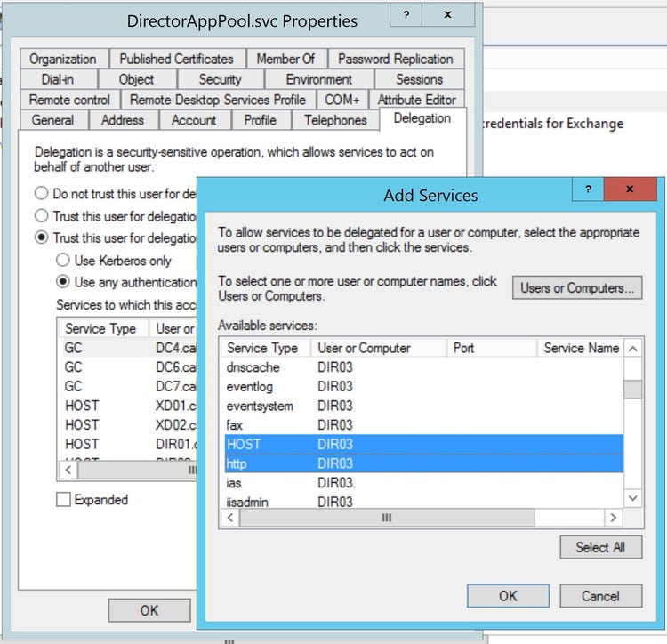Screen dimensions: 667x644
Task: Select the Delegation tab
Action: tap(422, 118)
